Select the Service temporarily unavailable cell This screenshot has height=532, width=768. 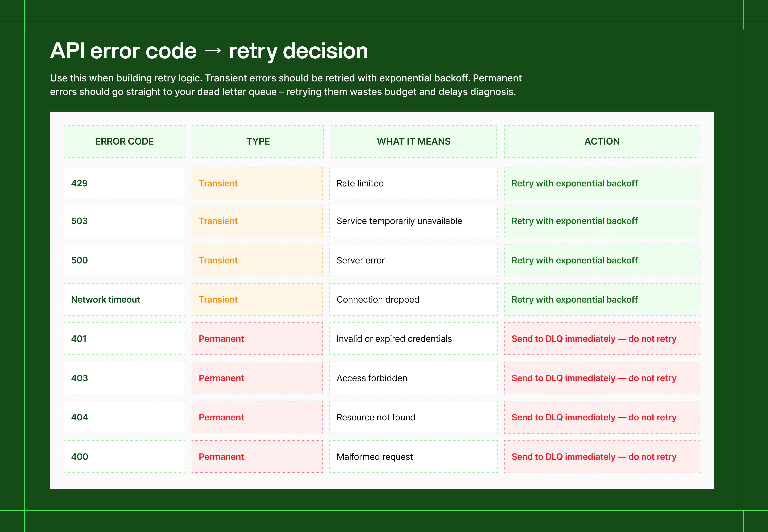coord(413,221)
